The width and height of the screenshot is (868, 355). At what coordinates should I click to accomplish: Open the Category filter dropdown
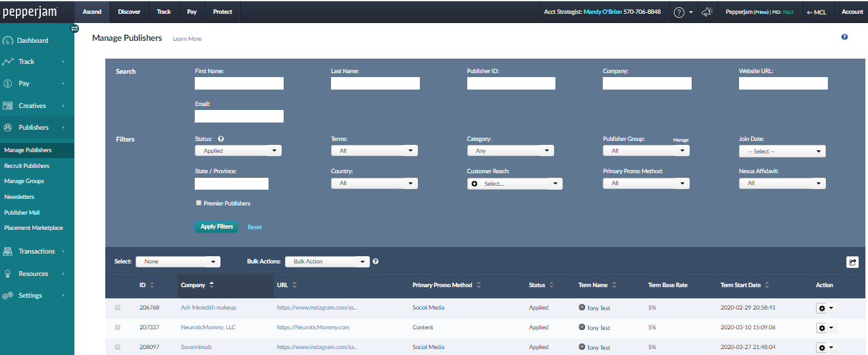[510, 151]
